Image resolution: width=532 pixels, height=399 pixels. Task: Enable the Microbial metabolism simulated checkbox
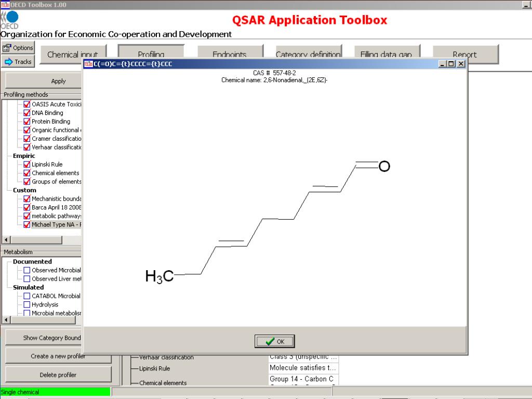click(x=27, y=313)
